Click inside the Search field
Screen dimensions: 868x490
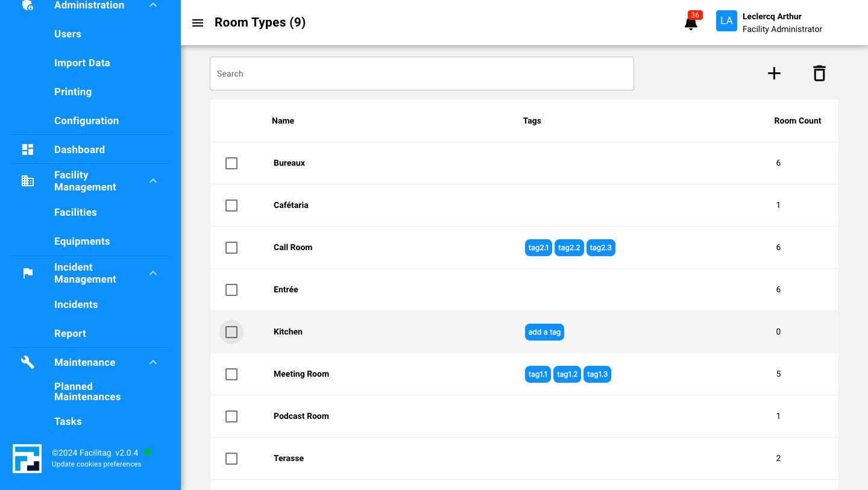[x=422, y=74]
